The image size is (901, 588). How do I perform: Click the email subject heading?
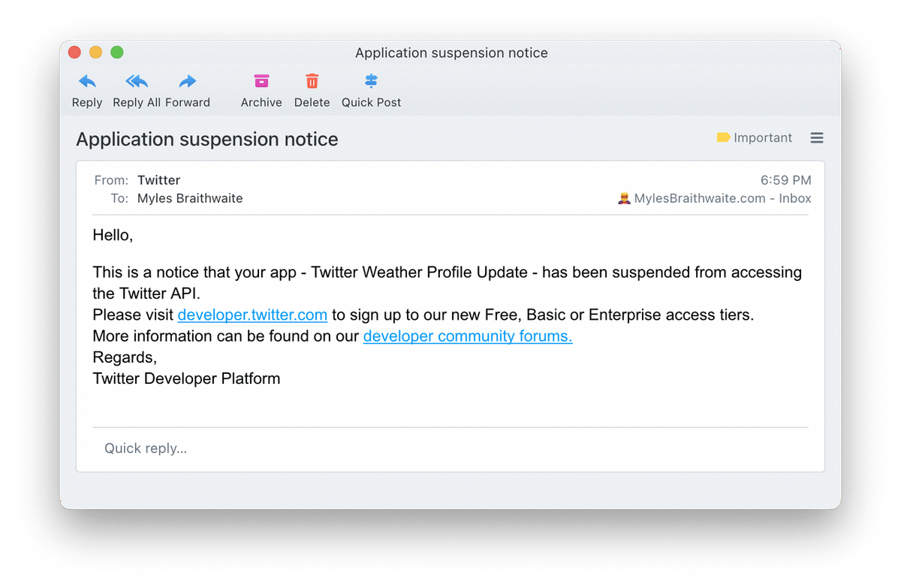click(207, 139)
